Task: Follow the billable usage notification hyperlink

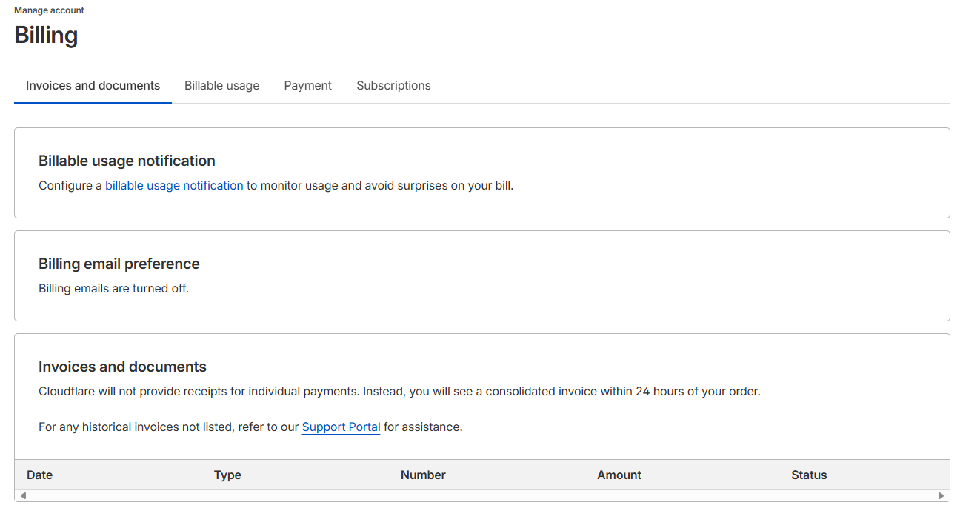Action: pos(174,186)
